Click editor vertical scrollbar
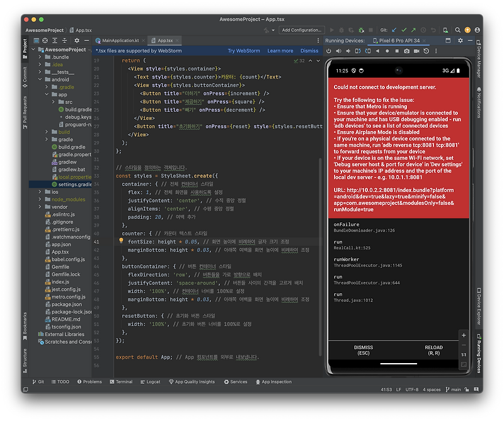Viewport: 504px width, 421px height. pos(320,257)
